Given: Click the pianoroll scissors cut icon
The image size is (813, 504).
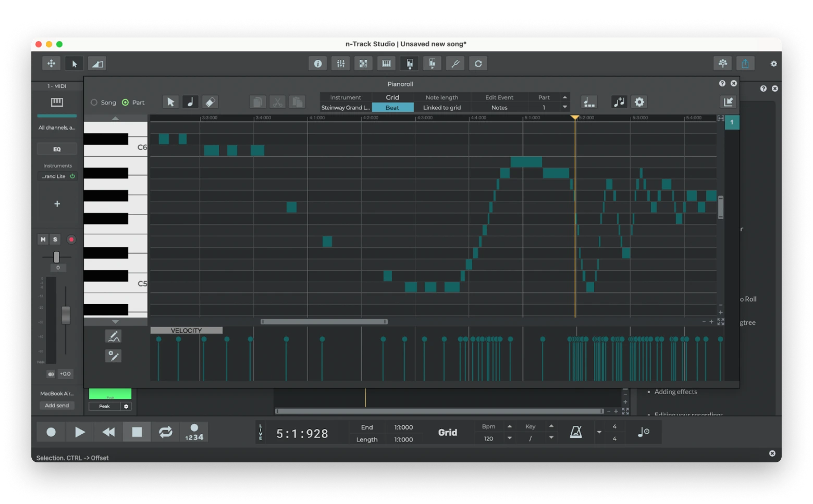Looking at the screenshot, I should click(x=277, y=102).
